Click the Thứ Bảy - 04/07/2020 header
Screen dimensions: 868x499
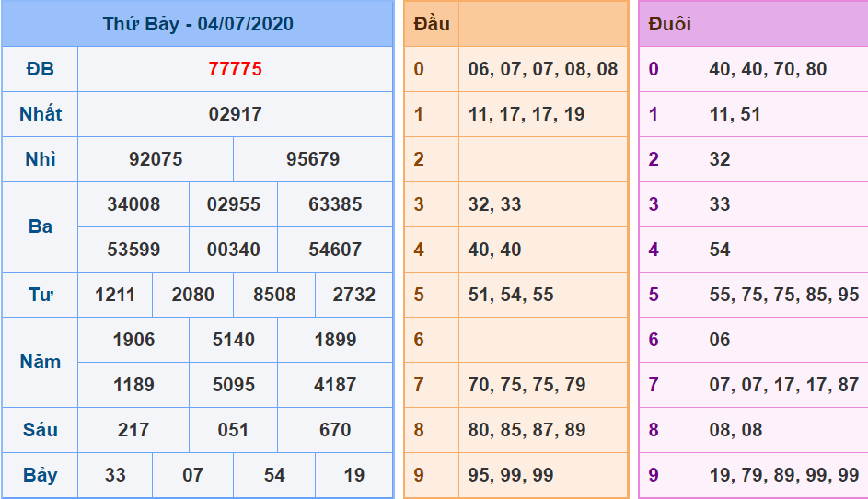point(197,24)
